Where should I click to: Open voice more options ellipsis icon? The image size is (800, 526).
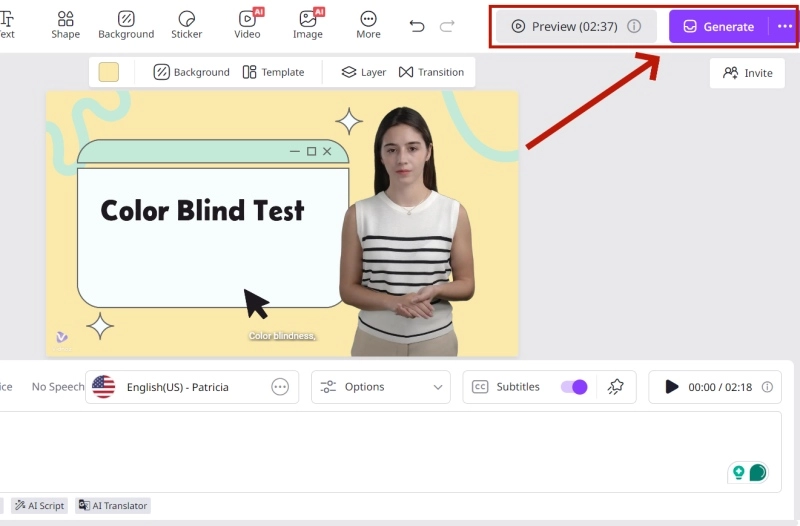point(280,387)
